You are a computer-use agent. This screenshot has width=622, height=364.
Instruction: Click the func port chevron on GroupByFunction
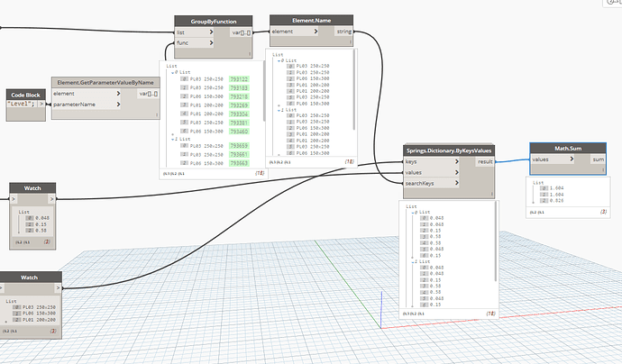click(x=212, y=42)
